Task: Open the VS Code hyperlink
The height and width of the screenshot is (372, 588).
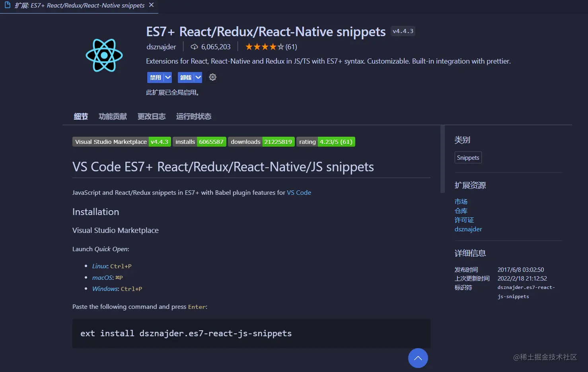Action: click(x=299, y=193)
